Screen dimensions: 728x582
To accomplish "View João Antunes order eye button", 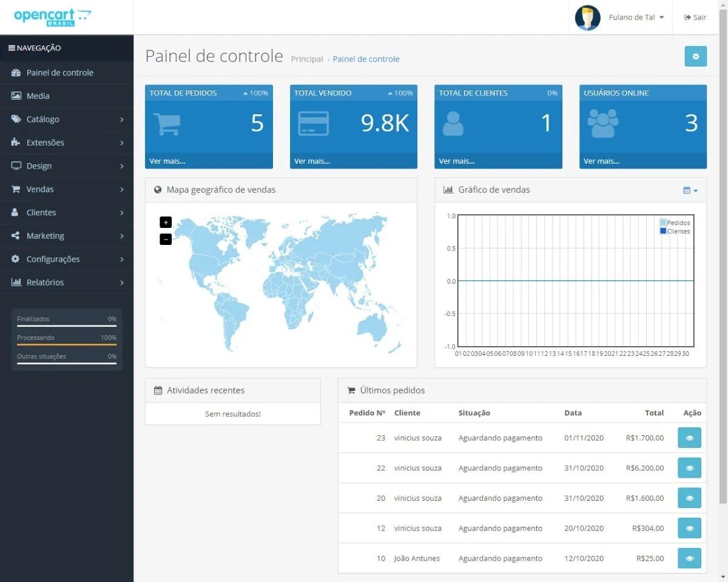I will click(x=689, y=558).
